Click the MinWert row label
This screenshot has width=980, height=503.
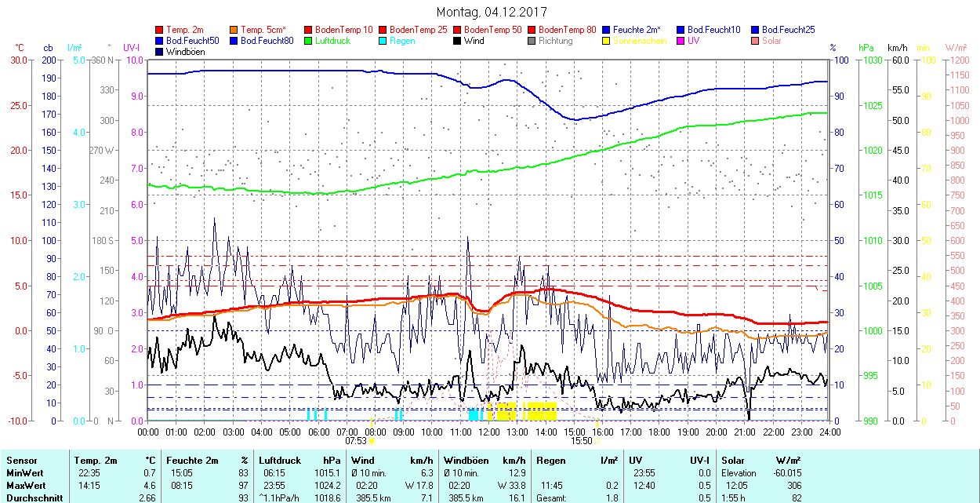(x=25, y=473)
